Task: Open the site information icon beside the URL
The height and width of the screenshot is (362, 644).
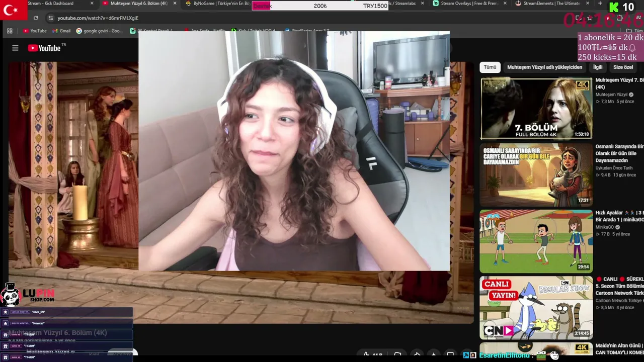Action: [x=50, y=18]
